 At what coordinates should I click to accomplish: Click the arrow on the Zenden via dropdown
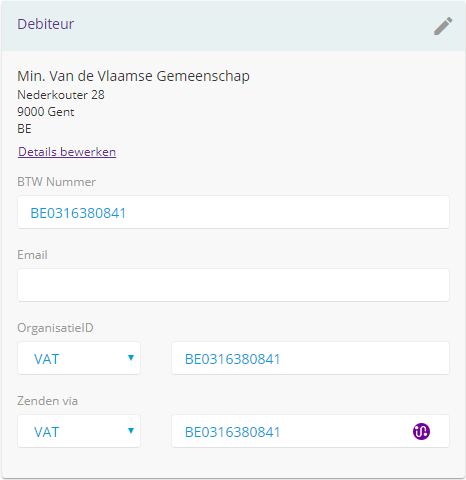(x=131, y=431)
